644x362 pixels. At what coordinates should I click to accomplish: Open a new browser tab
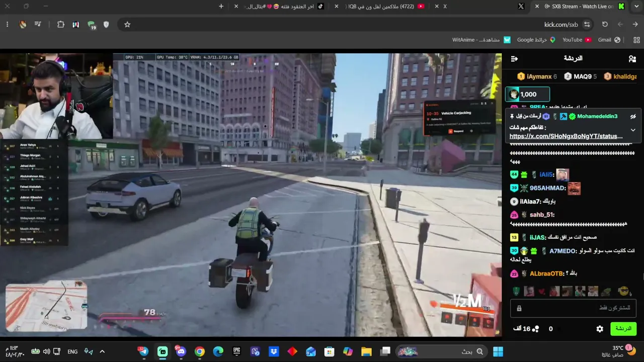point(221,7)
